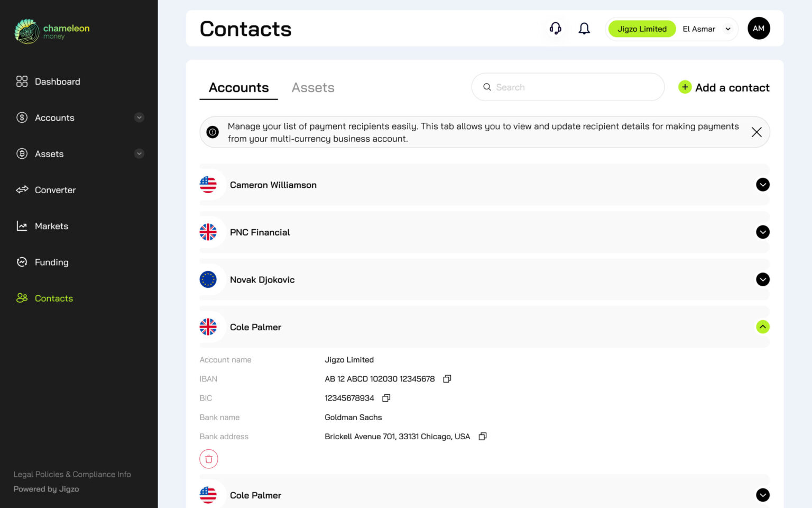Viewport: 812px width, 508px height.
Task: Open the headset support icon
Action: tap(555, 29)
